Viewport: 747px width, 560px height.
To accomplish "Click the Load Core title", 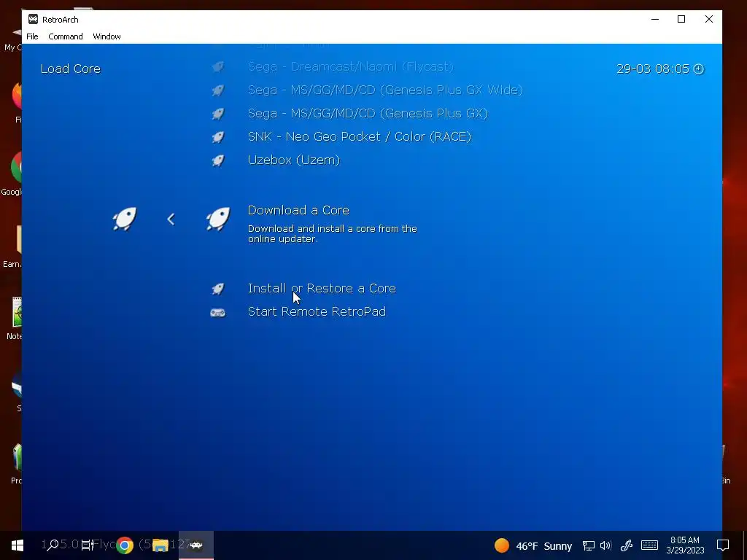I will 71,69.
